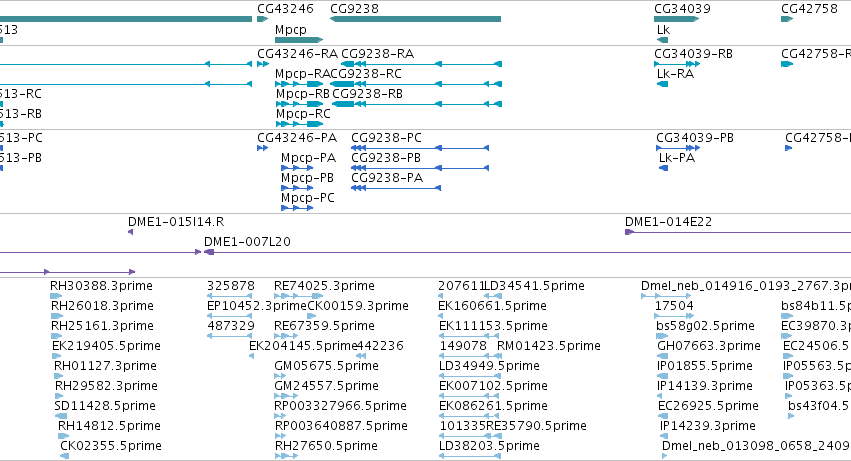Viewport: 851px width, 461px height.
Task: Click the DME1-015I14.R arrow marker
Action: point(130,232)
